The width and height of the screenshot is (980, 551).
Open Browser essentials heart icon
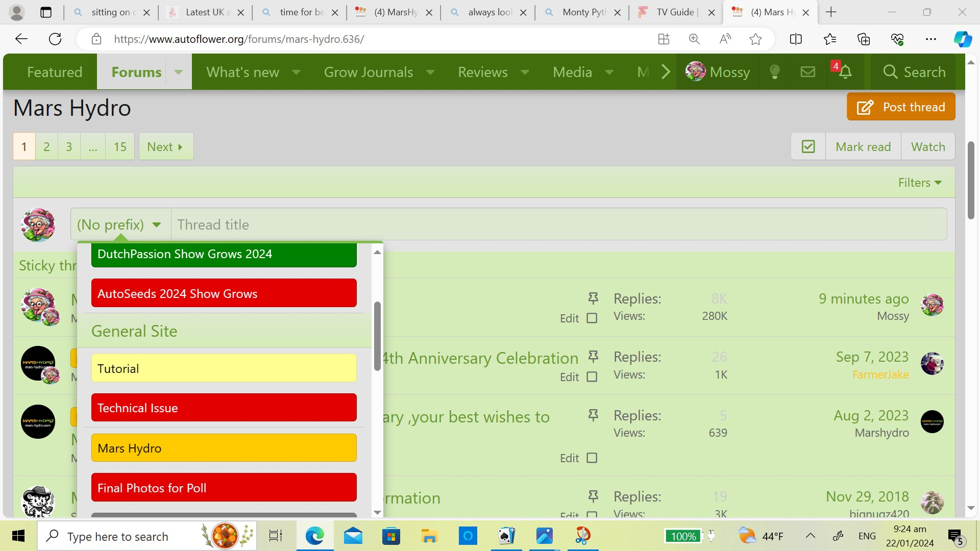pyautogui.click(x=897, y=39)
